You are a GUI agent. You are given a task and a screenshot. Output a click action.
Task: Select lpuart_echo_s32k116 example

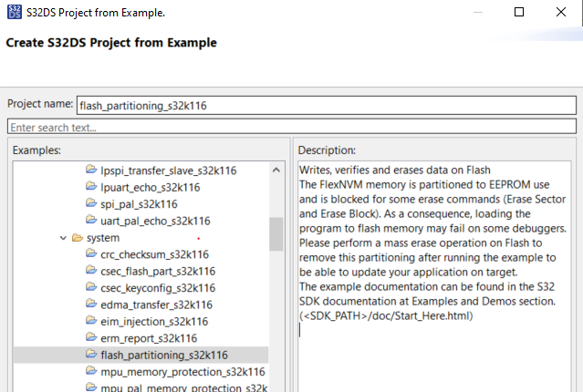click(x=151, y=187)
